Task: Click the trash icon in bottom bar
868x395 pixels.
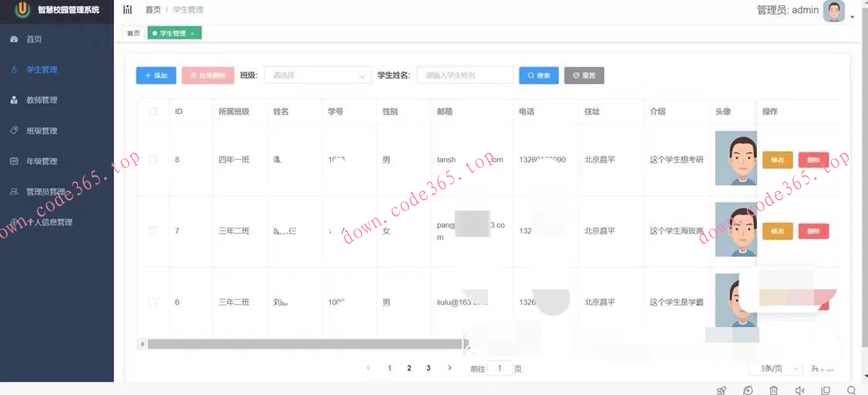Action: tap(774, 390)
